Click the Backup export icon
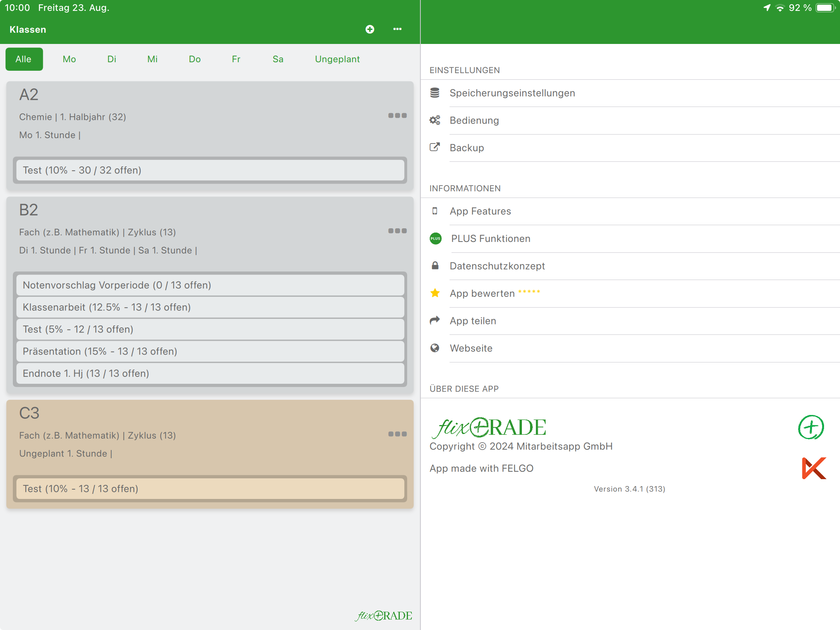840x630 pixels. pyautogui.click(x=435, y=147)
